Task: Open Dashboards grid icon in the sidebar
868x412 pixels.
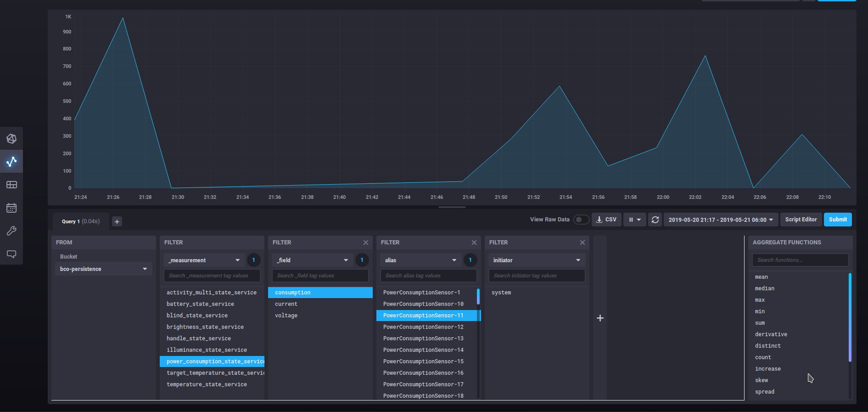Action: pyautogui.click(x=11, y=185)
